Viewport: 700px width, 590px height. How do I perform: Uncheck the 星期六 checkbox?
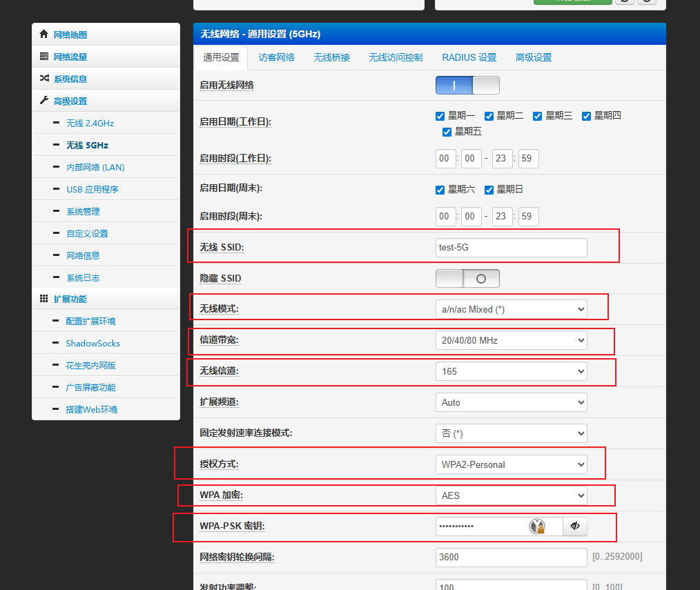[440, 190]
